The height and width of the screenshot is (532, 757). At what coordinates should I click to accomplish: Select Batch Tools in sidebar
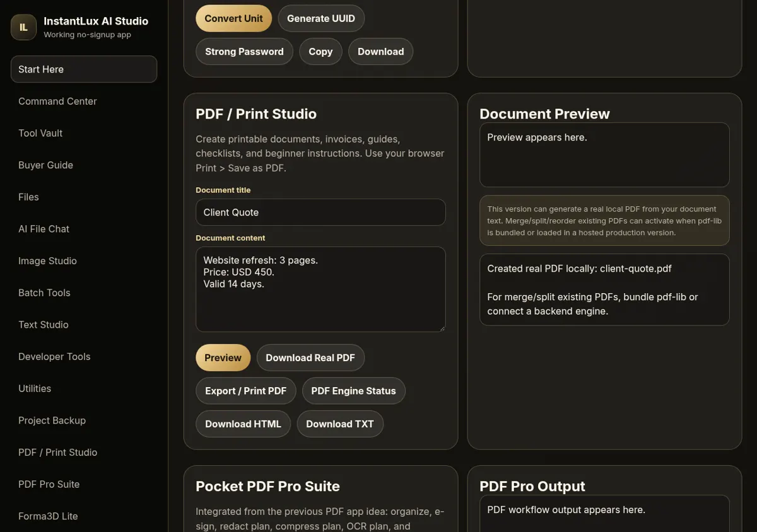pyautogui.click(x=84, y=292)
